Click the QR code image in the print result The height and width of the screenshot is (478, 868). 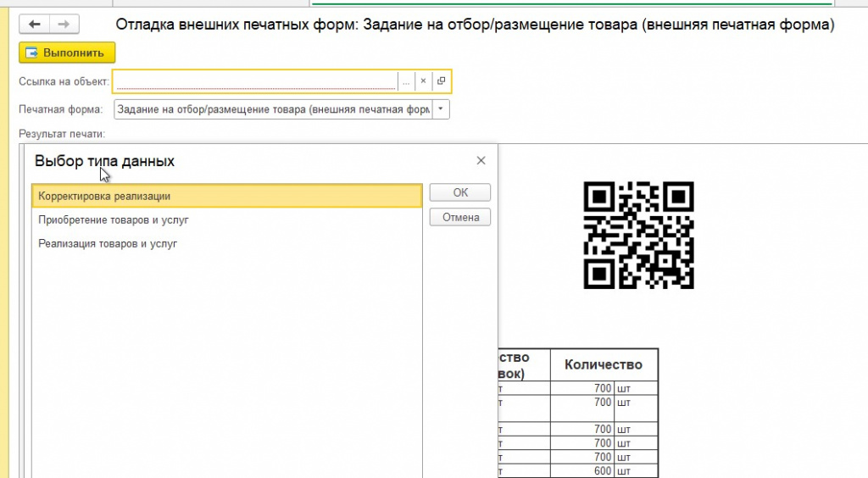coord(638,235)
